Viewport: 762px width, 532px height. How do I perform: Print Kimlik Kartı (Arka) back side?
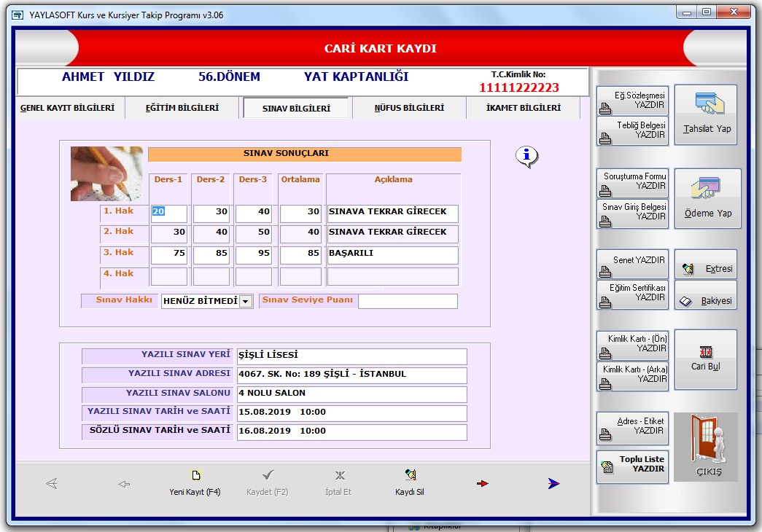(633, 376)
